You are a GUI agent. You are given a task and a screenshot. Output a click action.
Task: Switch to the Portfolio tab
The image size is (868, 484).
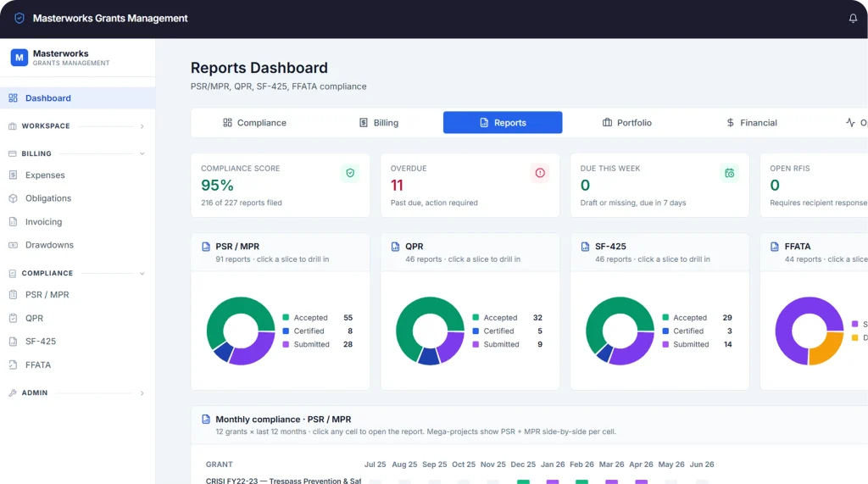[626, 122]
